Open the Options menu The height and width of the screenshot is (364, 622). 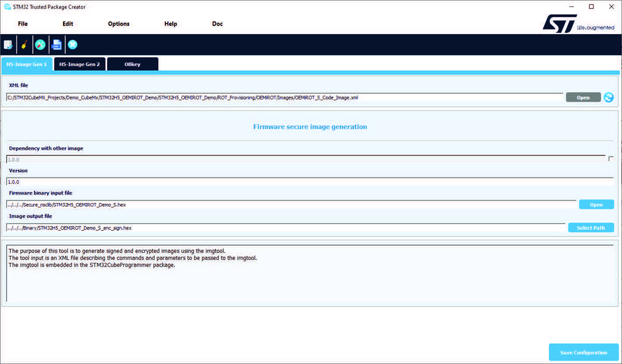click(x=119, y=24)
